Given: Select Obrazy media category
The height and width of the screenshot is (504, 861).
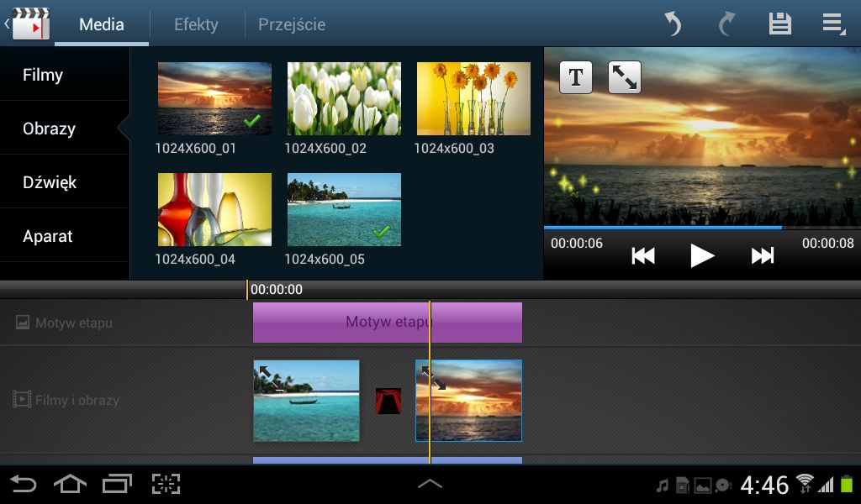Looking at the screenshot, I should point(65,129).
